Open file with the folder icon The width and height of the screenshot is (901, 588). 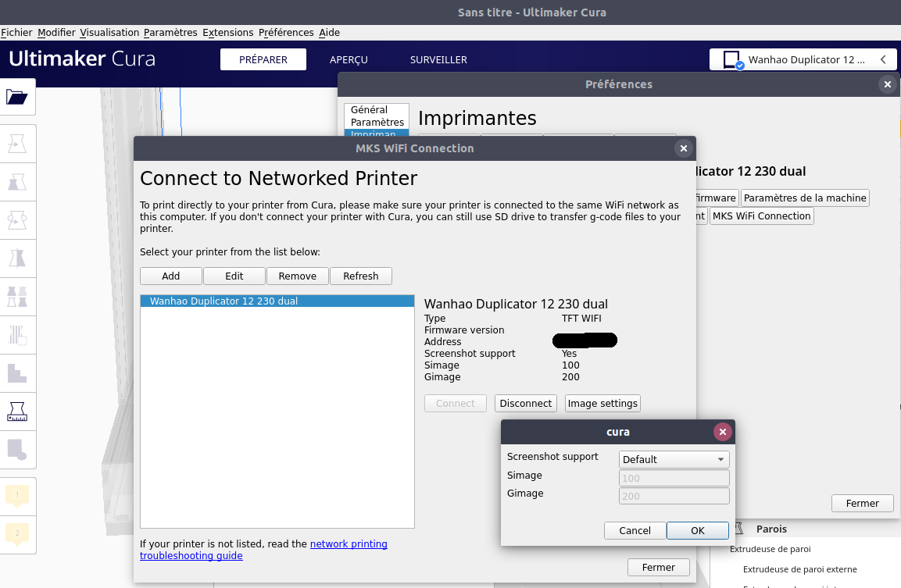[17, 97]
